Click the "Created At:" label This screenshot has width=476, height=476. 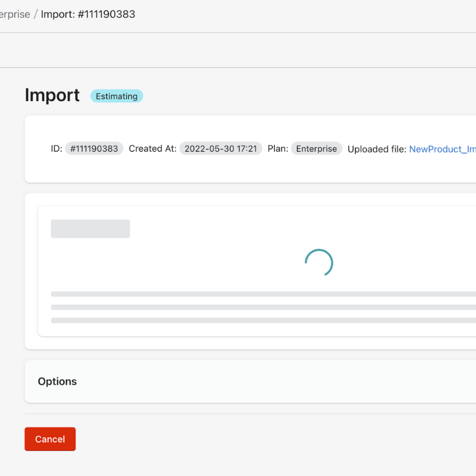point(152,149)
